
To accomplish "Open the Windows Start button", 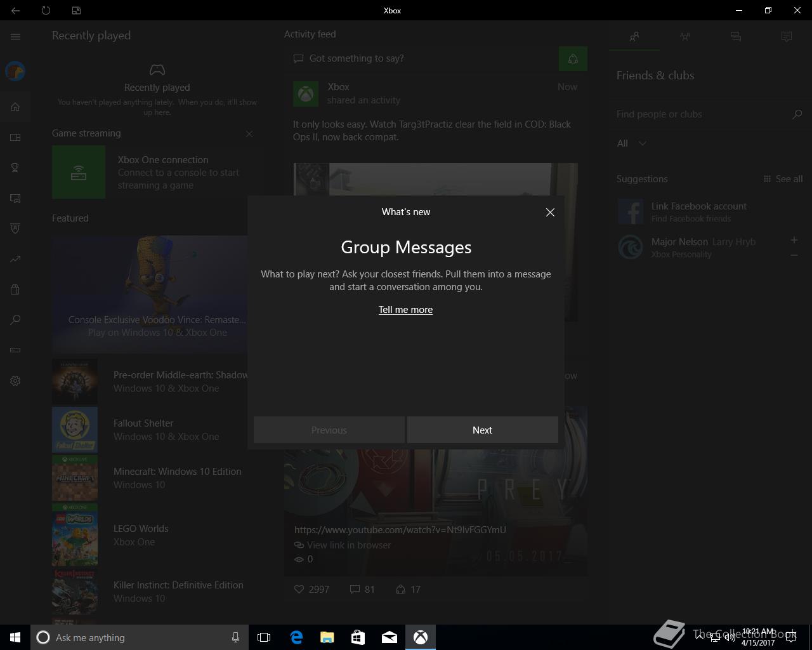I will [x=15, y=637].
